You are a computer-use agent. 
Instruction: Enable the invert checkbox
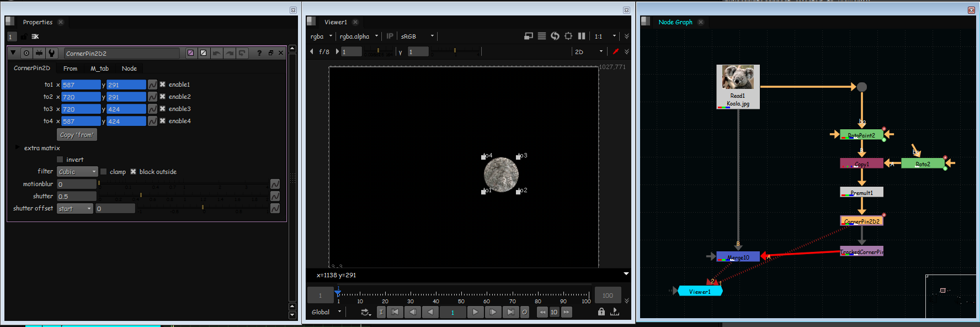(60, 160)
